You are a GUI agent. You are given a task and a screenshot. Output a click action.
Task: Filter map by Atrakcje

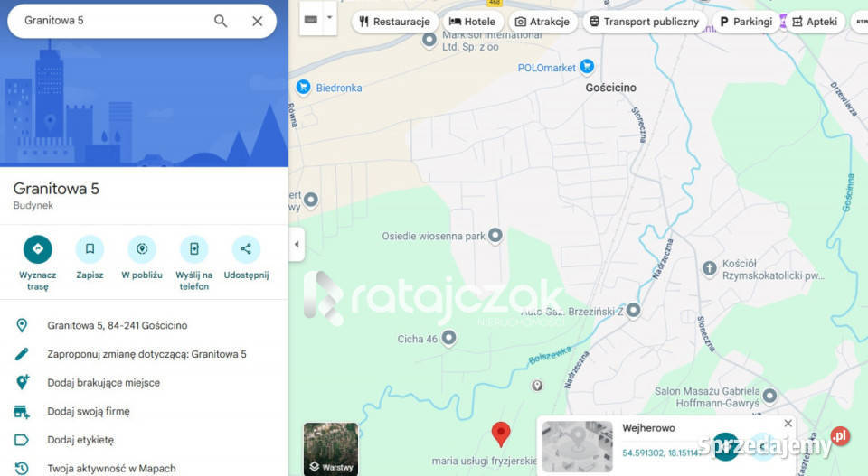542,22
